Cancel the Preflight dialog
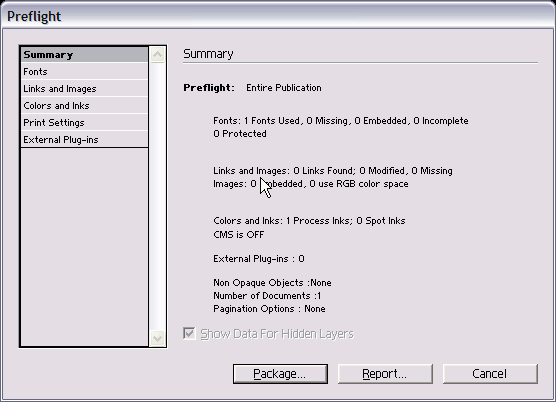 click(x=490, y=374)
